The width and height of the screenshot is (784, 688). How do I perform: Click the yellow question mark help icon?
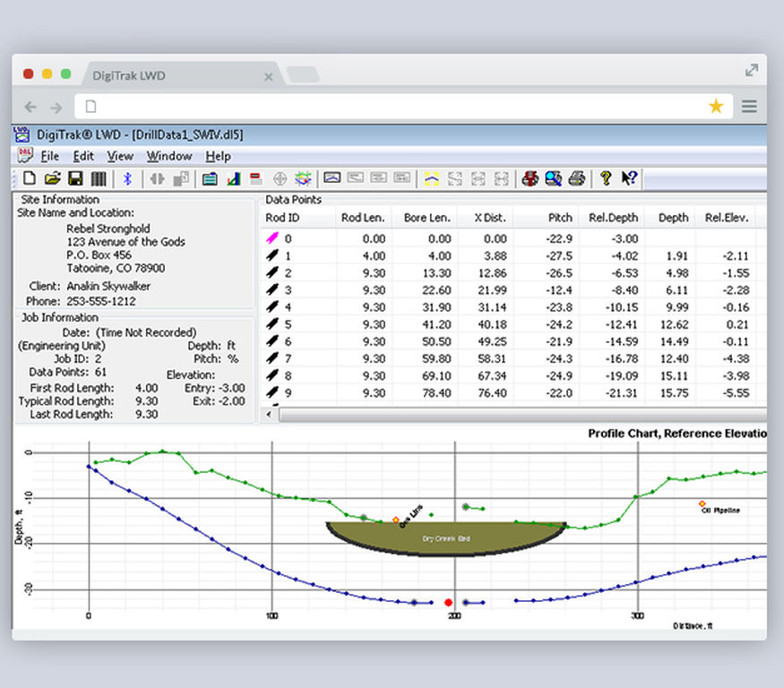pos(606,178)
